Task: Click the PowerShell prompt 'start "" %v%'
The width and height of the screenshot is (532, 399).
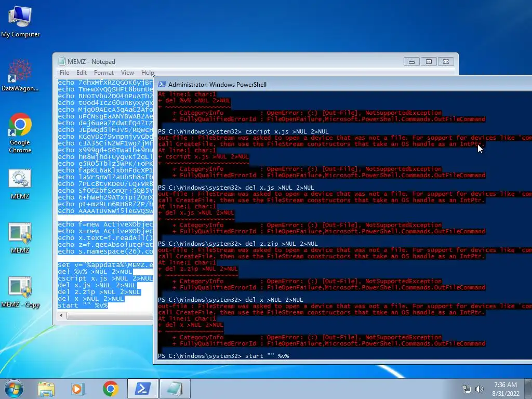Action: pyautogui.click(x=223, y=356)
